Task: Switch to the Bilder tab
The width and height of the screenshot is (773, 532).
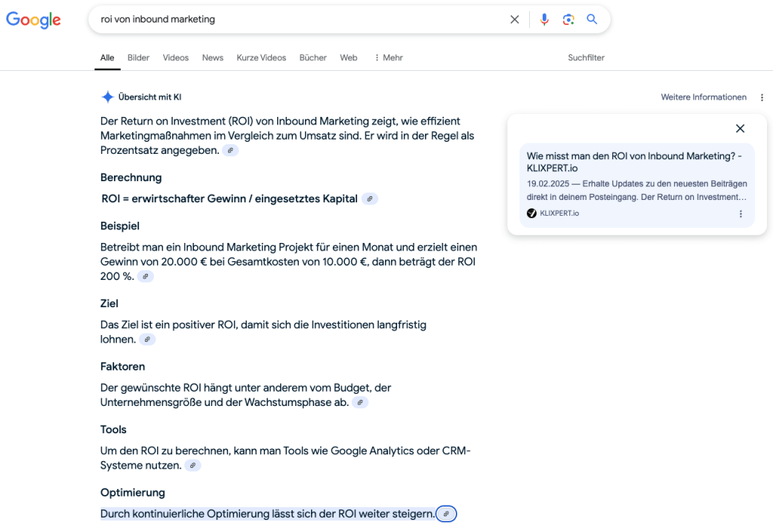Action: pyautogui.click(x=138, y=58)
